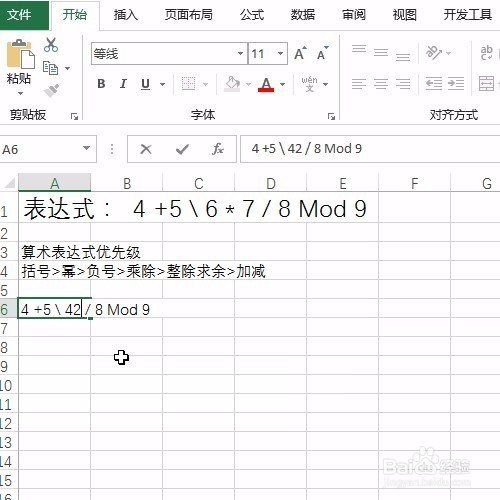Open the font name dropdown
Screen dimensions: 500x500
(240, 53)
